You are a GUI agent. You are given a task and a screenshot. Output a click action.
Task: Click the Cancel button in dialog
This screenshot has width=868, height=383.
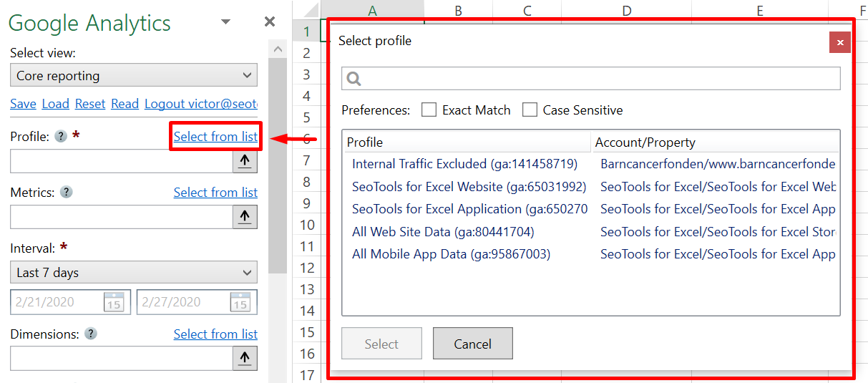coord(472,344)
